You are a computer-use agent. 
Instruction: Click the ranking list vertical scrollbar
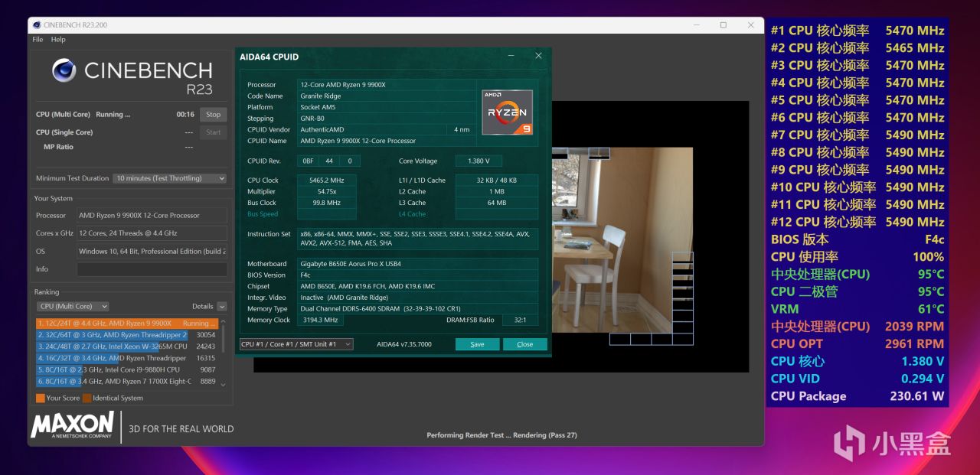tap(224, 353)
